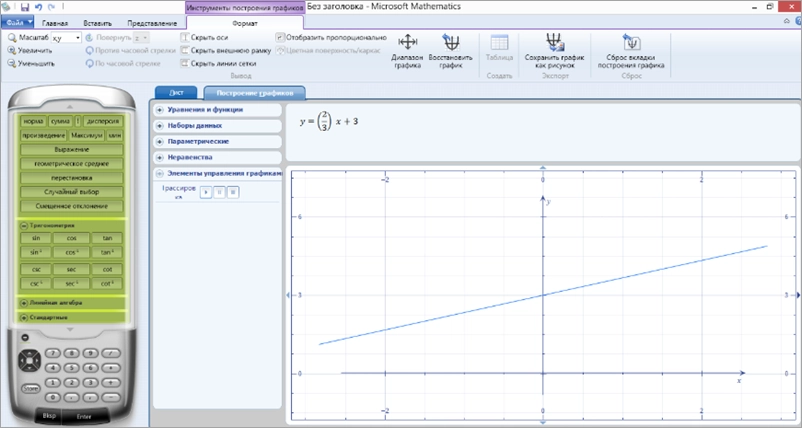Click the Redo arrow in quick access toolbar
Viewport: 802px width, 428px height.
coord(51,7)
